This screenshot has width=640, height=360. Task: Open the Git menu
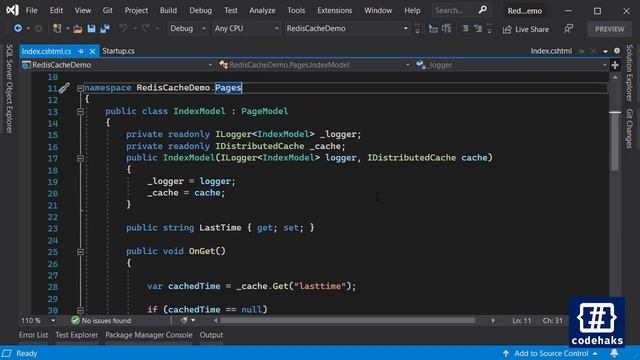pos(108,10)
